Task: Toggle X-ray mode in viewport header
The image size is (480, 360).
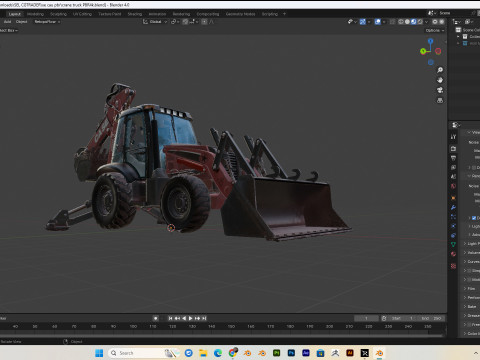Action: point(393,22)
